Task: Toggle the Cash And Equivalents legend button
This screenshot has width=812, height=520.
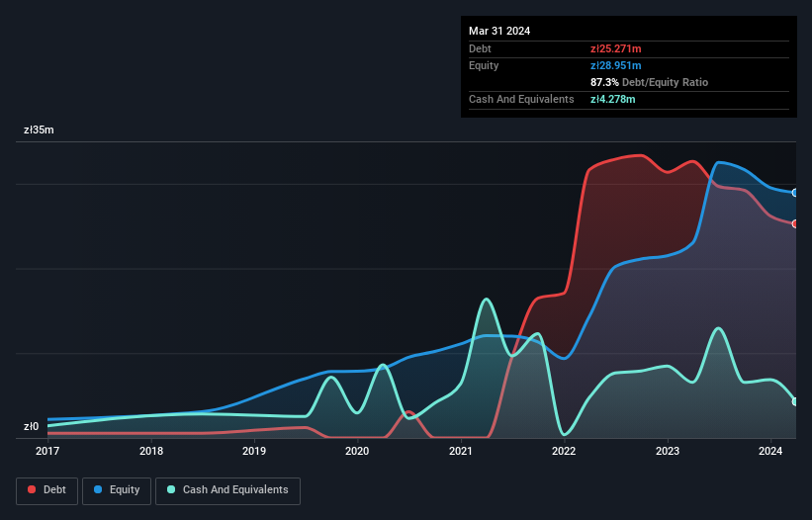Action: click(227, 490)
